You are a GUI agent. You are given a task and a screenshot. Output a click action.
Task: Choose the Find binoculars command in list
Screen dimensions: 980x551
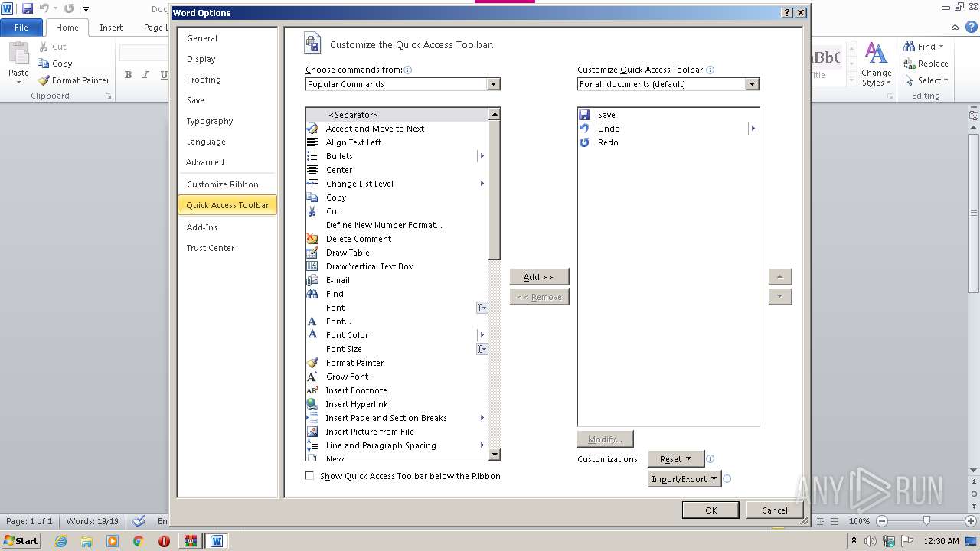(x=397, y=294)
